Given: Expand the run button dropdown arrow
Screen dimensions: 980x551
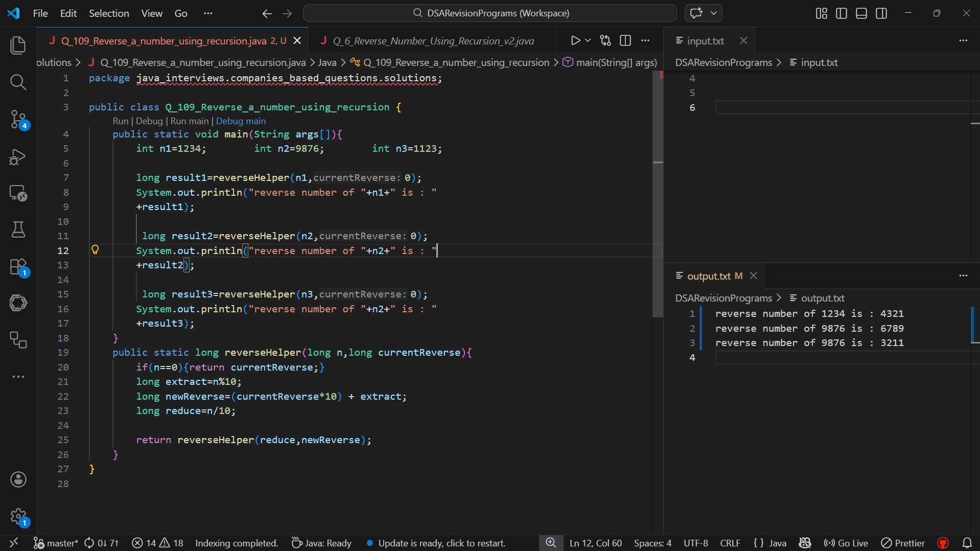Looking at the screenshot, I should point(588,41).
